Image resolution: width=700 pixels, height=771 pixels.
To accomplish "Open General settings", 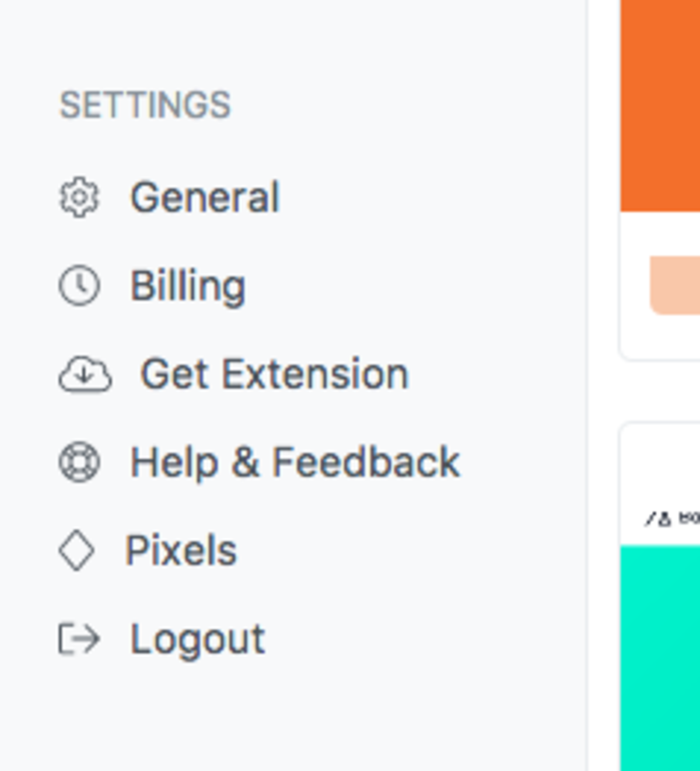I will tap(205, 197).
